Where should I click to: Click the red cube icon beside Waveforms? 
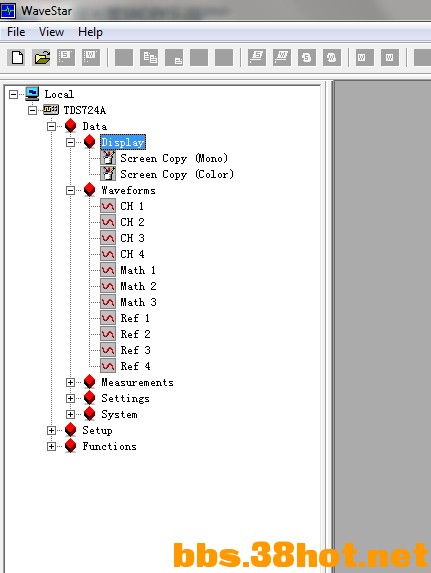pyautogui.click(x=90, y=190)
